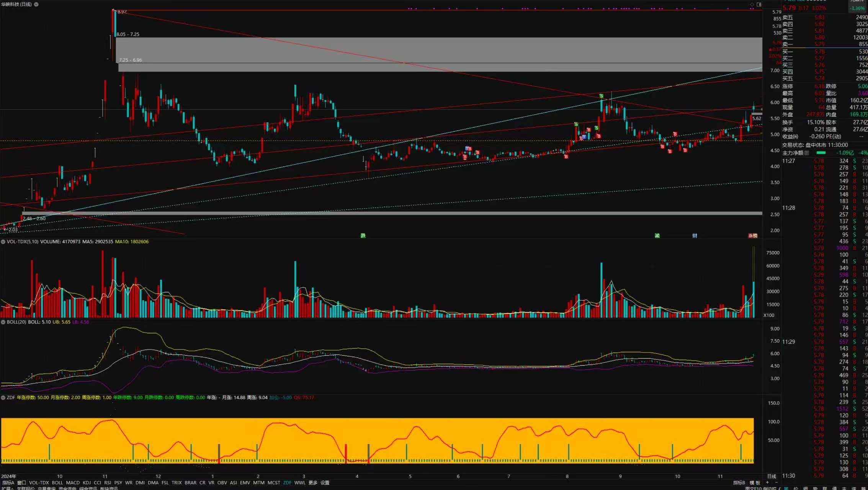Open the 日线 period selector

tap(772, 476)
